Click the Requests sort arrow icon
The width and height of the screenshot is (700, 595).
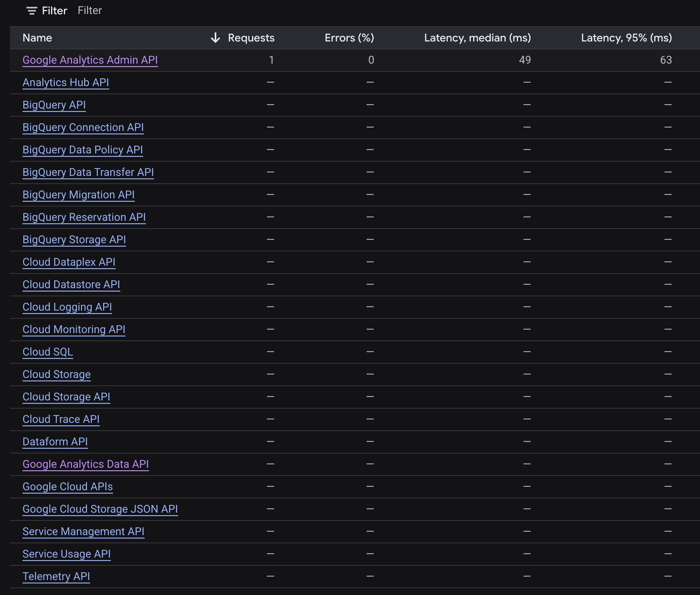215,38
